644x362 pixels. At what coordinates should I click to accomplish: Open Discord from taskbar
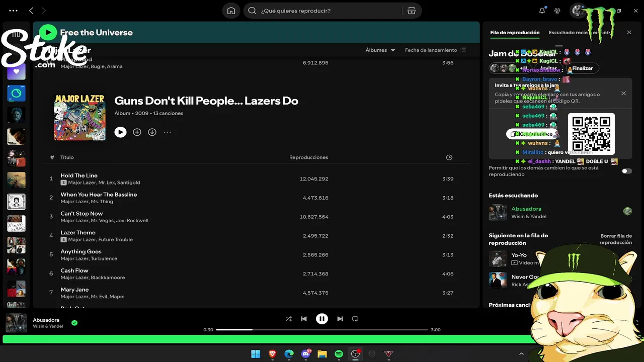tap(305, 354)
